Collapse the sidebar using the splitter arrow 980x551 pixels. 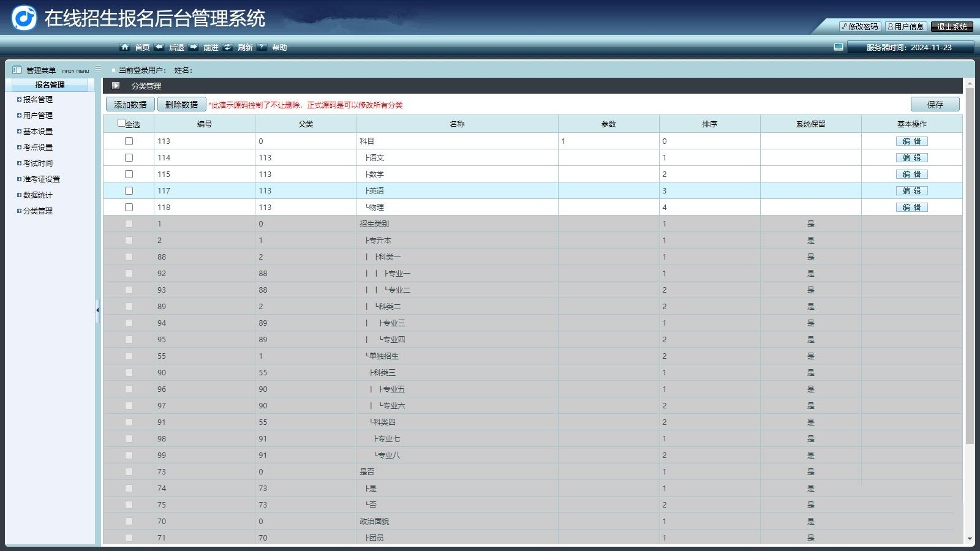(x=97, y=310)
